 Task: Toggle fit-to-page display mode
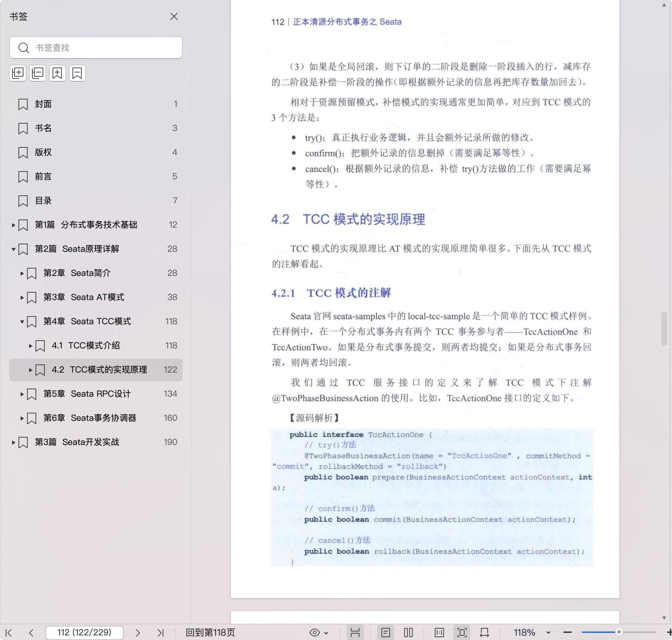462,633
